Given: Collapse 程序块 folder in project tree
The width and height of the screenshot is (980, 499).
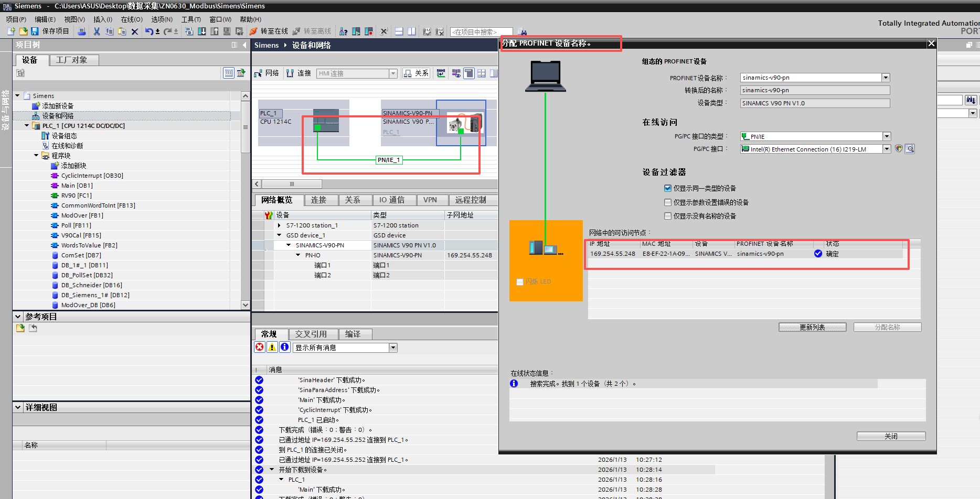Looking at the screenshot, I should pos(36,156).
